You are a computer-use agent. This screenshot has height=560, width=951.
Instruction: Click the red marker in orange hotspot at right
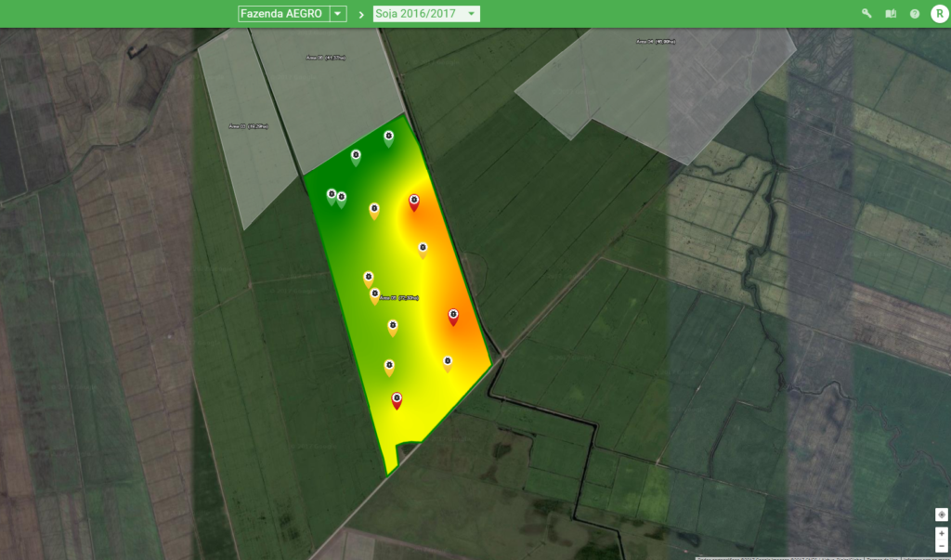click(453, 317)
